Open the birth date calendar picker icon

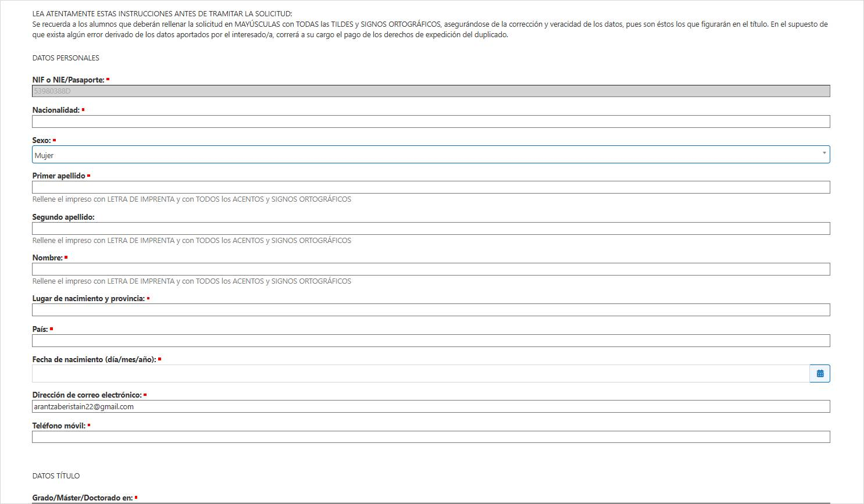click(x=820, y=373)
